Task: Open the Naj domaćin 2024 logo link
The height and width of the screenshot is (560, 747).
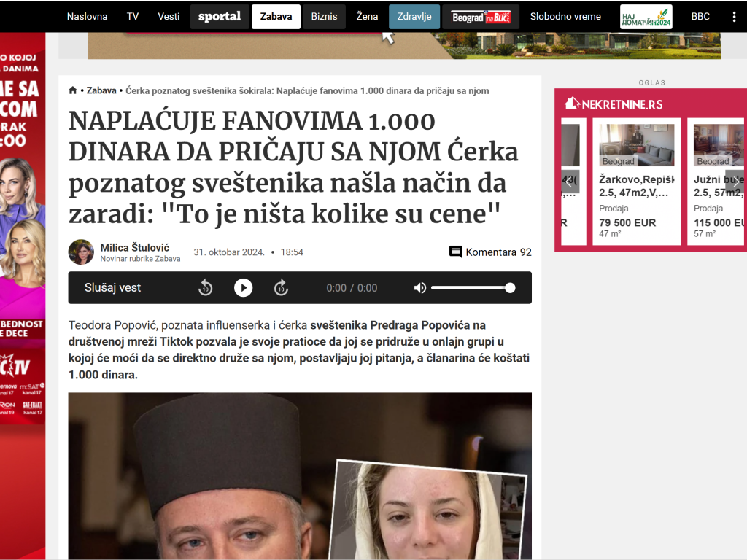Action: tap(646, 17)
